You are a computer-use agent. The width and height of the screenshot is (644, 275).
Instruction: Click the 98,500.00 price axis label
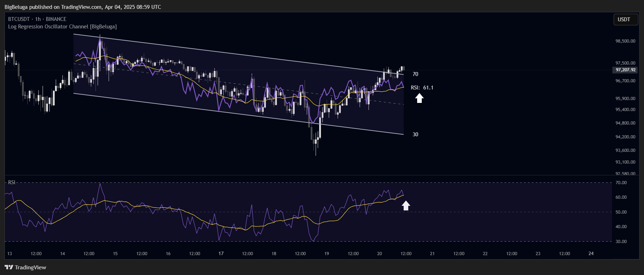[x=625, y=41]
